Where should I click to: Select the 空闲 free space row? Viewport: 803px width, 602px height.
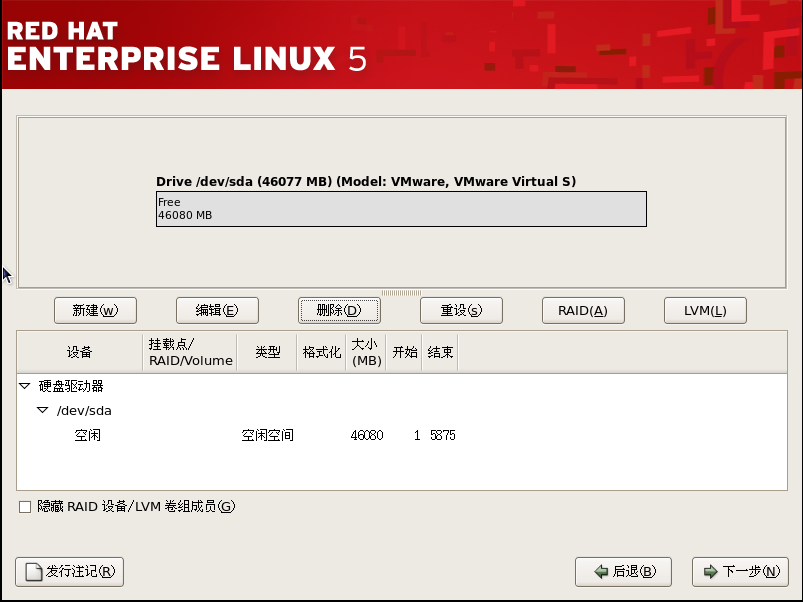[x=402, y=435]
